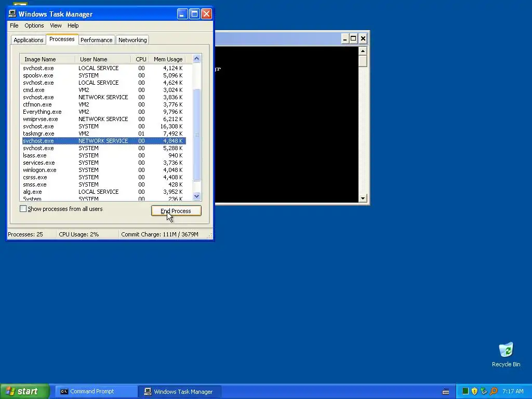Switch to Command Prompt on taskbar

click(x=96, y=391)
